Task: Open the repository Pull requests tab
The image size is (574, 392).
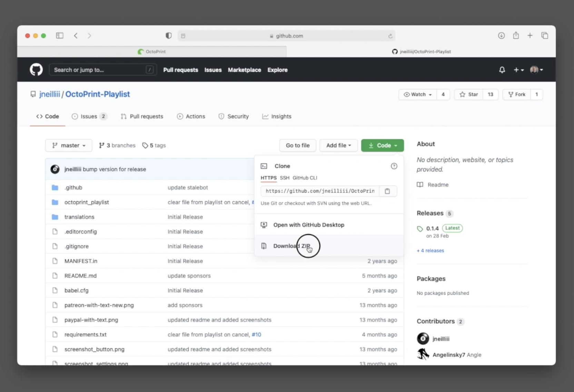Action: [x=142, y=116]
